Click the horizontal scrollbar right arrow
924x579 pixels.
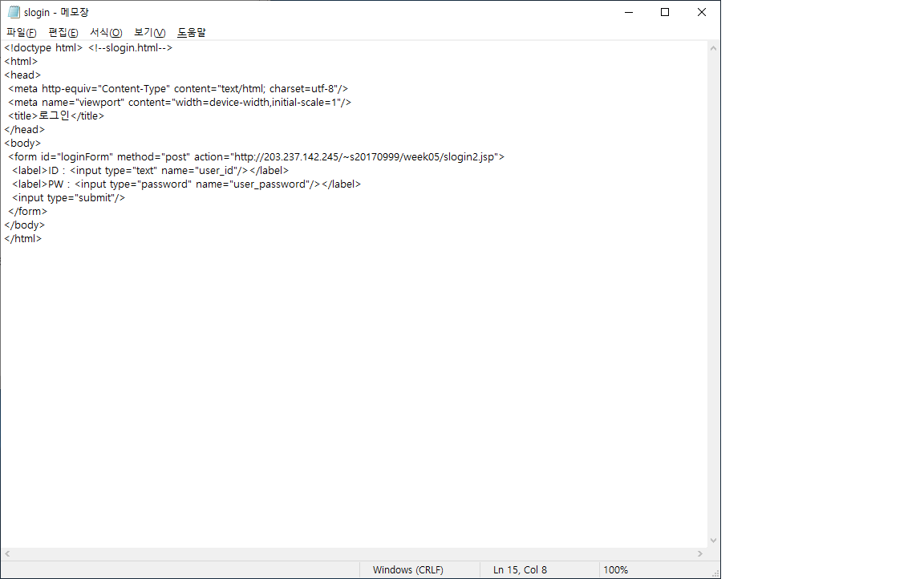click(699, 554)
